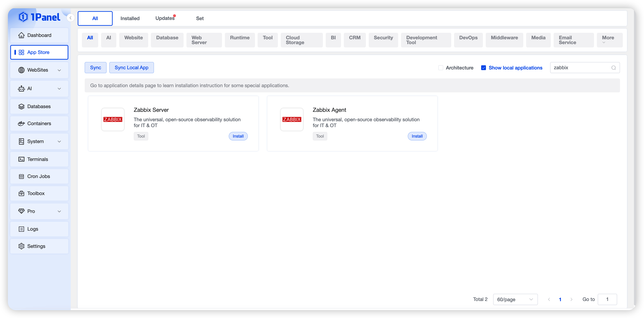644x318 pixels.
Task: Click the Go to page input
Action: pyautogui.click(x=607, y=299)
